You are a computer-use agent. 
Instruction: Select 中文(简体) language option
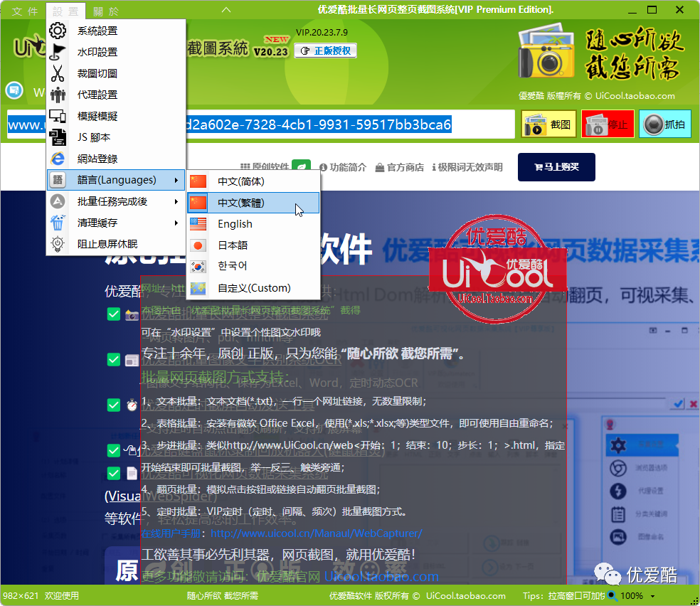[253, 181]
